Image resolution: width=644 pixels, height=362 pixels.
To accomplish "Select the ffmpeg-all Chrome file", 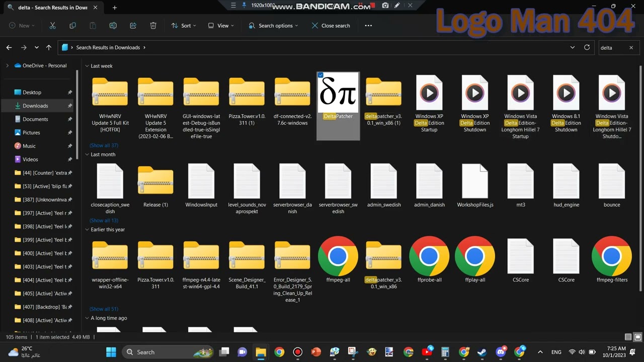I will [338, 259].
